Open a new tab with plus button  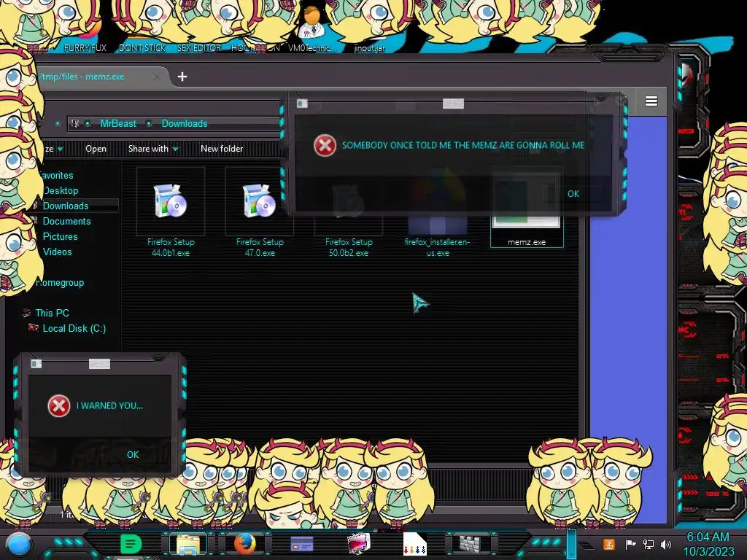182,77
